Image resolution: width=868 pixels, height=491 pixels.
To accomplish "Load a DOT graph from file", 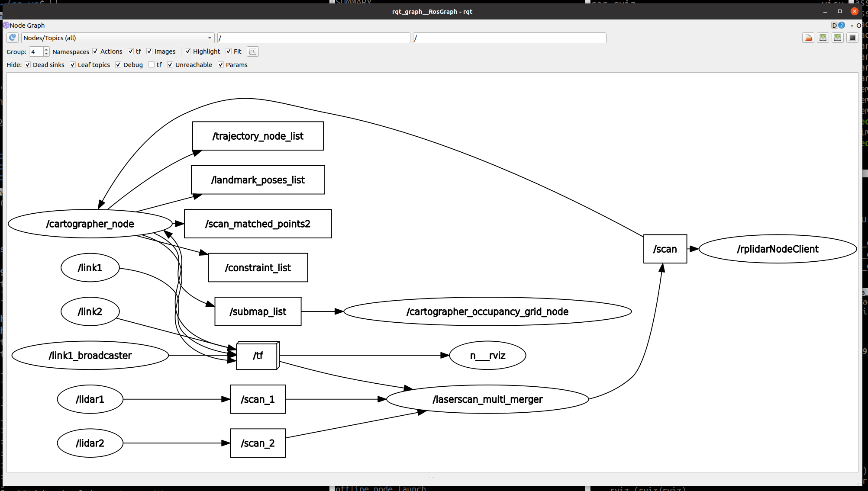I will coord(808,38).
